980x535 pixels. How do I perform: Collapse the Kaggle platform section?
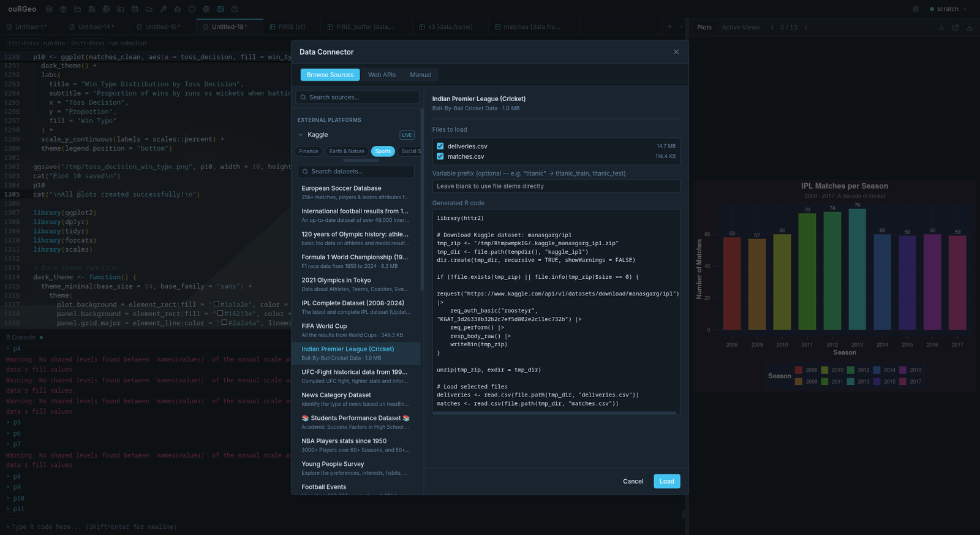pyautogui.click(x=301, y=135)
